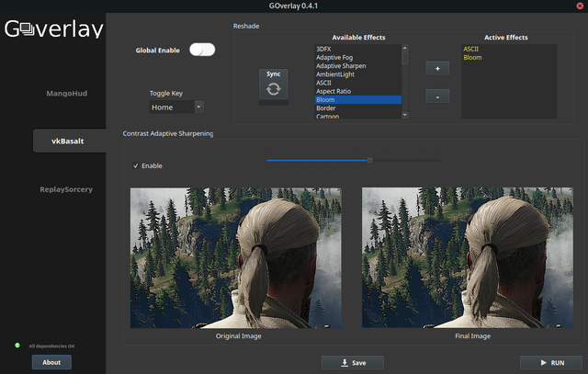Image resolution: width=588 pixels, height=374 pixels.
Task: Click the Save button with disk icon
Action: coord(352,362)
